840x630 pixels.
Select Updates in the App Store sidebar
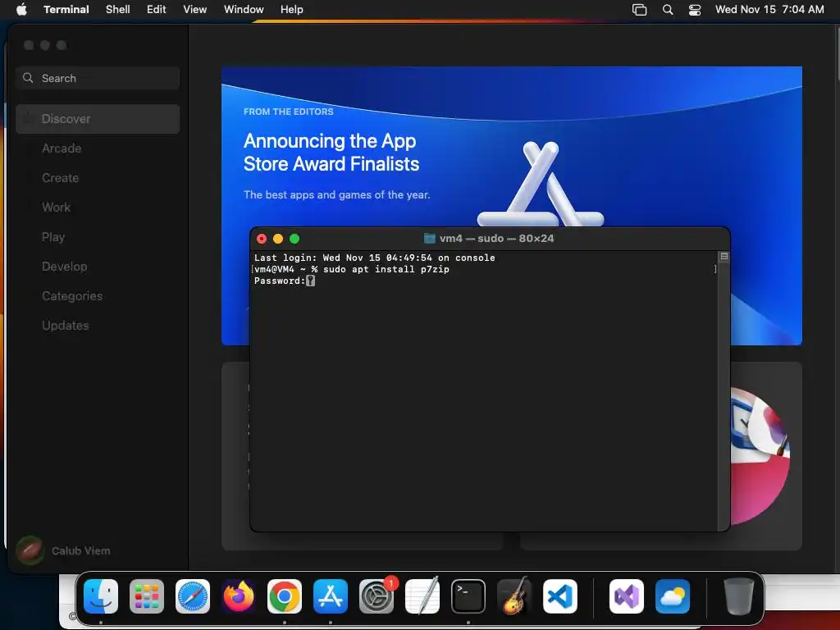point(98,325)
